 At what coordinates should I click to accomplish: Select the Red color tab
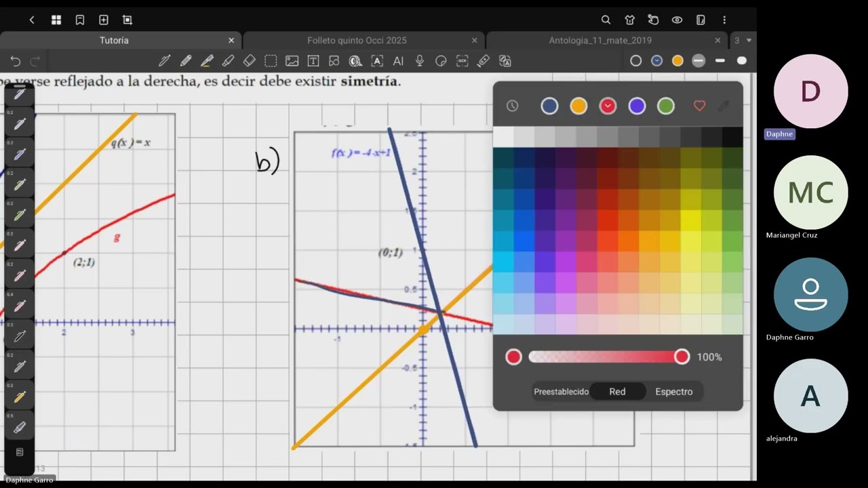click(x=617, y=392)
